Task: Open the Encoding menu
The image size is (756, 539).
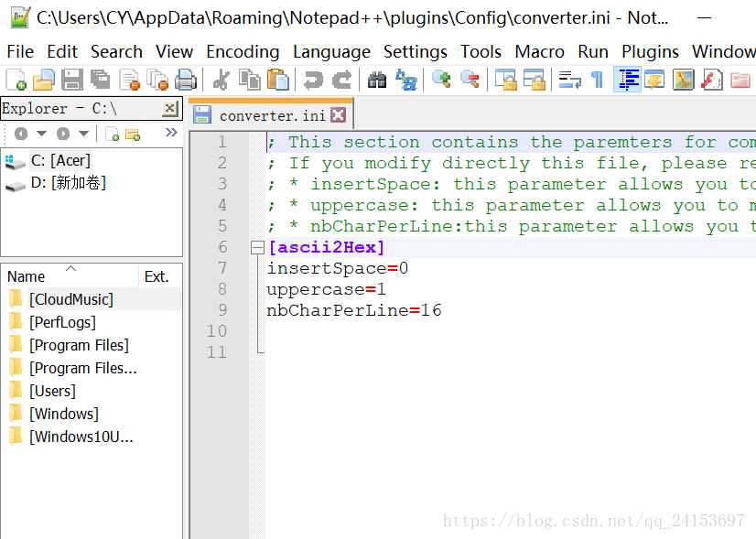Action: coord(243,51)
